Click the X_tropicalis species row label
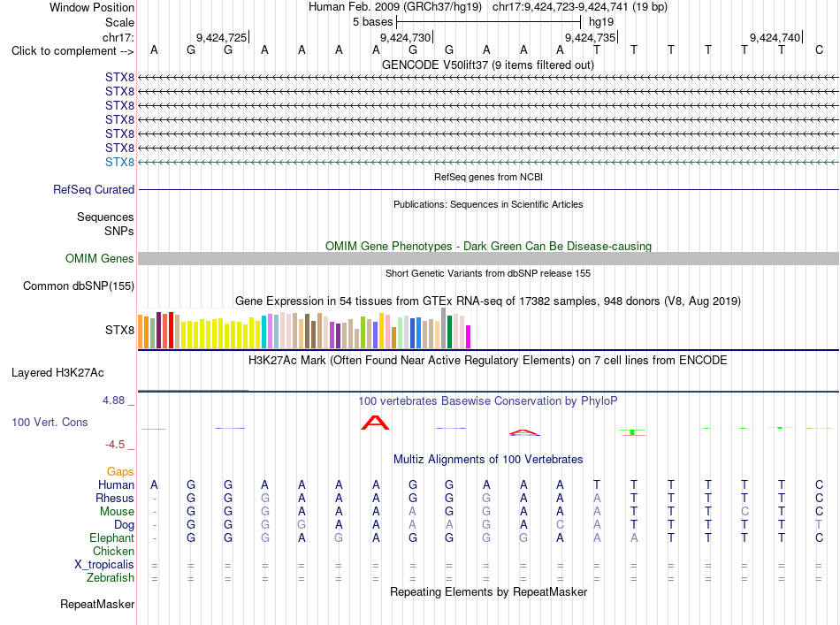Viewport: 840px width, 625px height. click(x=104, y=565)
